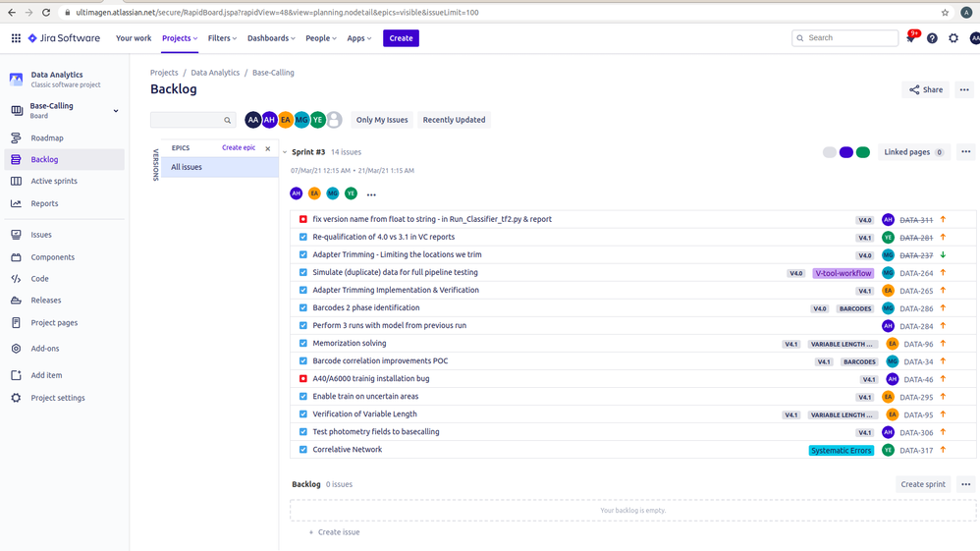Open page-level more menu beside Share

click(964, 89)
